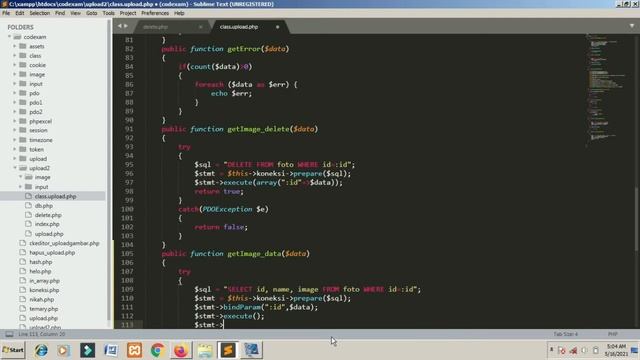Open the Project menu
Viewport: 640px width, 360px height.
coord(128,13)
